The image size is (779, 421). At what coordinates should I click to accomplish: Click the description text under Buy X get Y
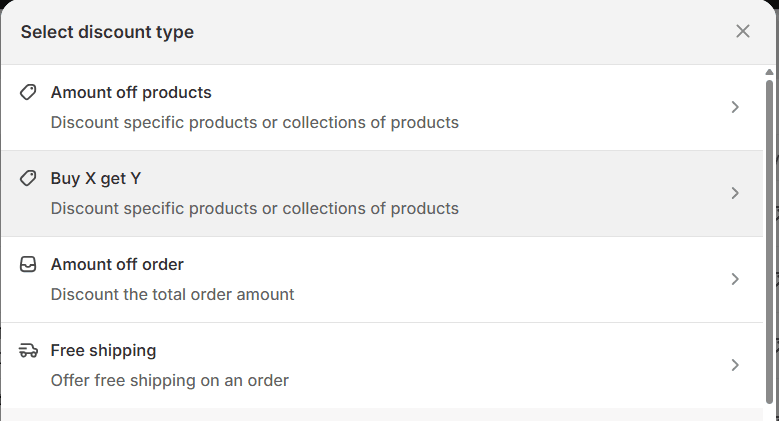point(254,209)
